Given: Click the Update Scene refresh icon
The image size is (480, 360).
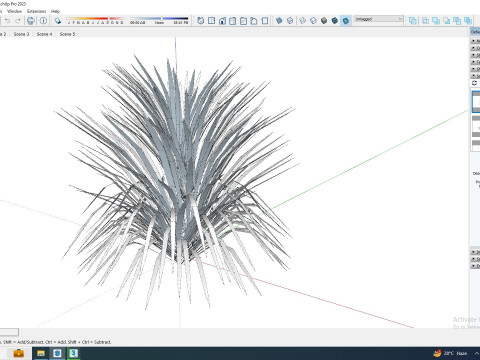Looking at the screenshot, I should pyautogui.click(x=475, y=83).
